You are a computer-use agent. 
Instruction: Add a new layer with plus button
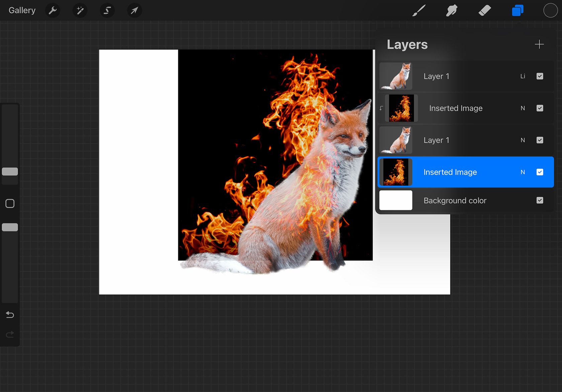click(x=539, y=44)
